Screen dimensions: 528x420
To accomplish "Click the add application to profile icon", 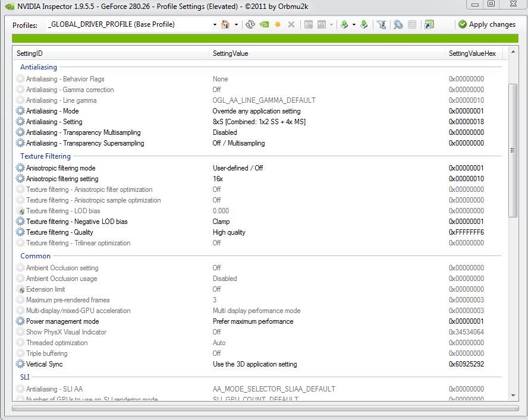I will 309,24.
